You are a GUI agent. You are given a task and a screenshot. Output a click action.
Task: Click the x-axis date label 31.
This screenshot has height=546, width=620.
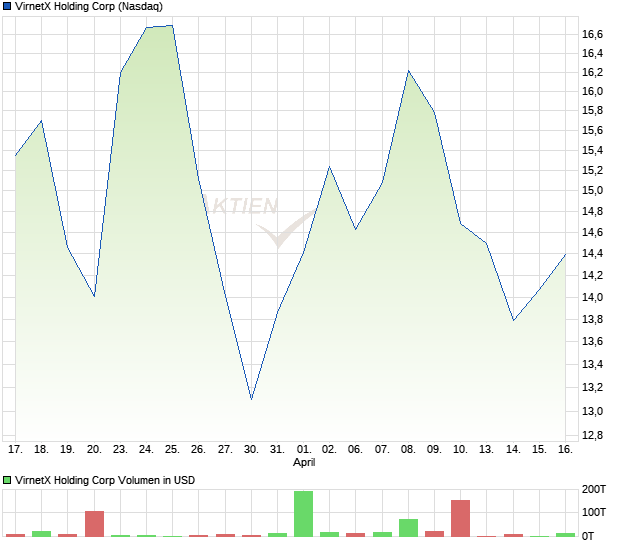coord(277,449)
